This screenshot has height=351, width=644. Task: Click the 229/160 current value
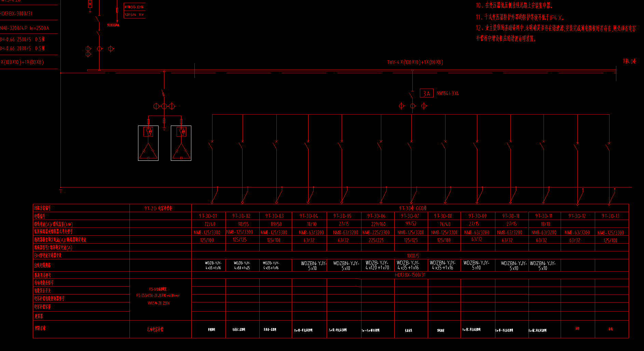tap(378, 224)
